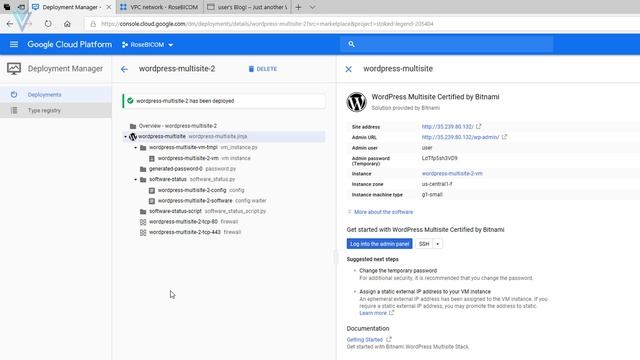The width and height of the screenshot is (640, 360).
Task: Select wordpress-multisite-2-tcp-443 firewall row
Action: point(224,232)
